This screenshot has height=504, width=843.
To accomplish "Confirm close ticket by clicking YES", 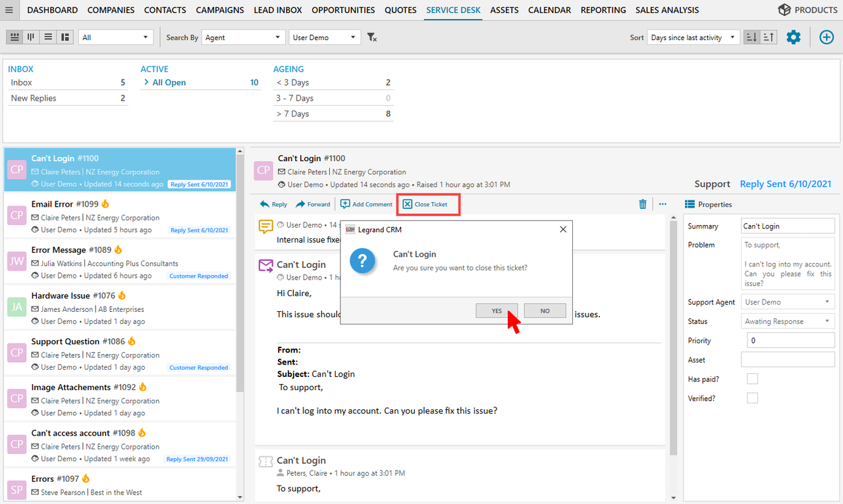I will tap(497, 310).
